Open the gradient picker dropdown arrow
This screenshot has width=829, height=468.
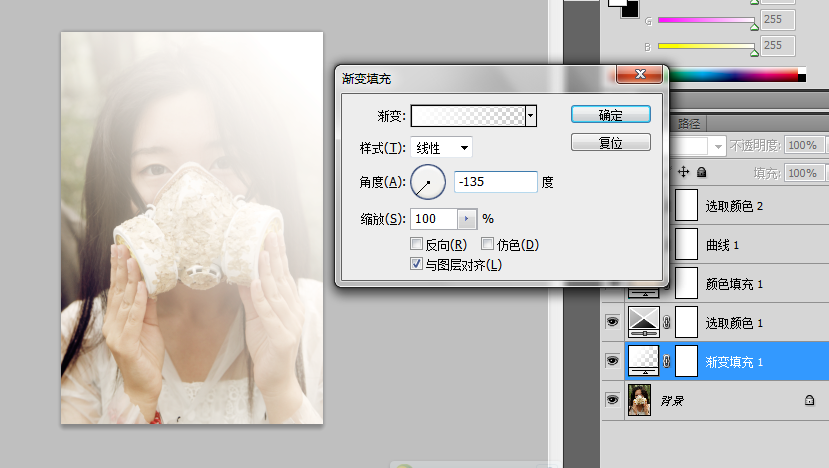pyautogui.click(x=531, y=116)
